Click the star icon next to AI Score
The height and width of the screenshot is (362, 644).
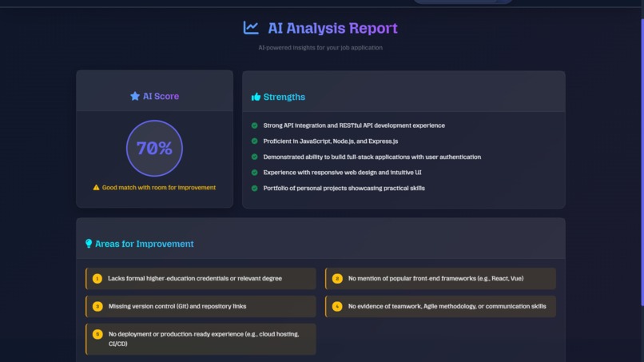tap(135, 96)
